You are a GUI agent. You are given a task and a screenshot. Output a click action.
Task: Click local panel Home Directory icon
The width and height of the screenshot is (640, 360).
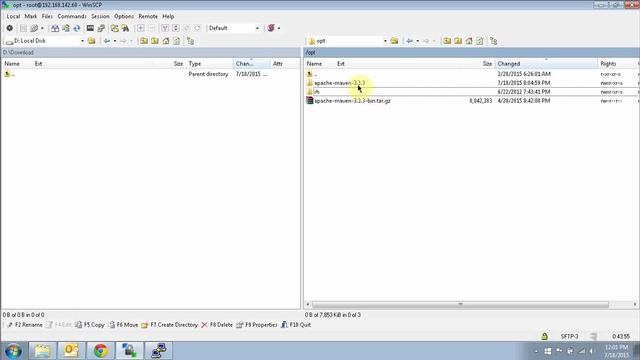point(166,41)
